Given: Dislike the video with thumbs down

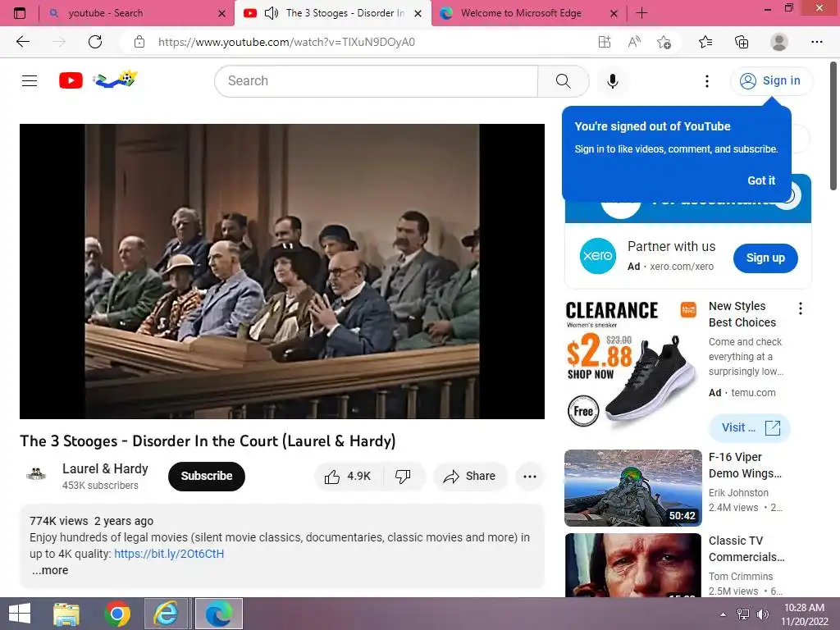Looking at the screenshot, I should point(403,477).
